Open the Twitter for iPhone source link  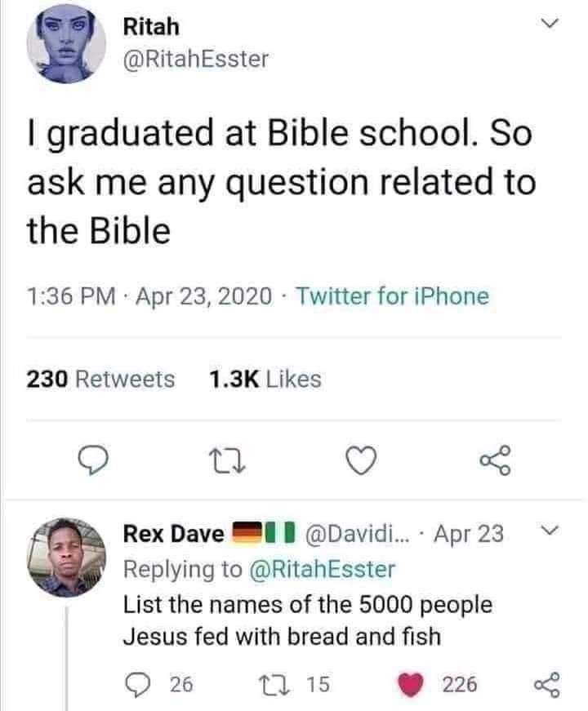point(393,296)
